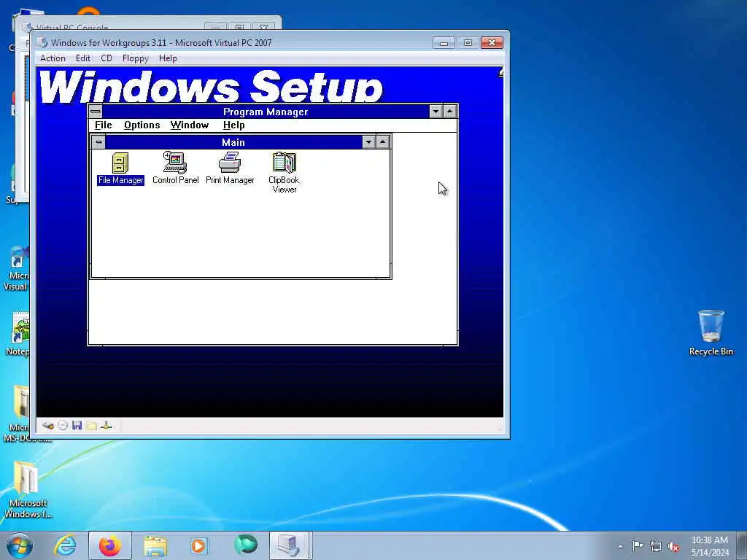Select the ClipBook Viewer program icon
747x560 pixels.
point(284,172)
